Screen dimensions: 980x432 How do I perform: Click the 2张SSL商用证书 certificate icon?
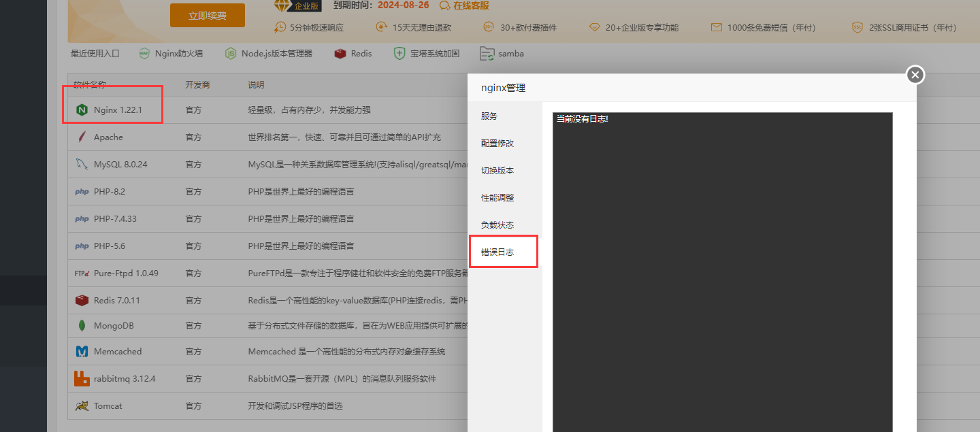pos(857,27)
